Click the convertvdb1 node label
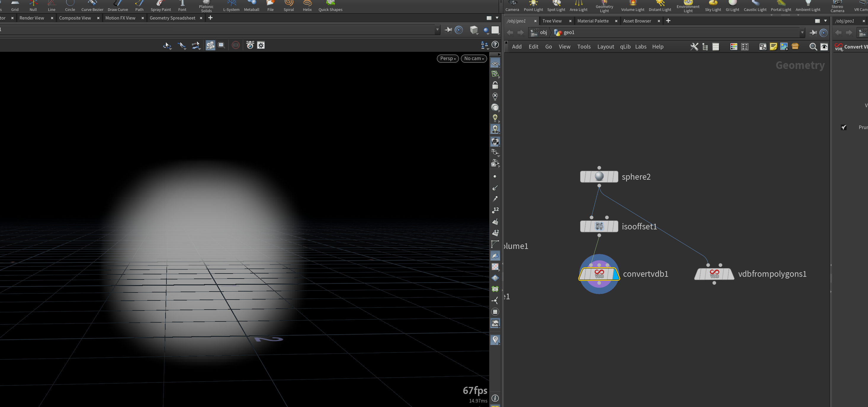This screenshot has height=407, width=868. coord(645,274)
